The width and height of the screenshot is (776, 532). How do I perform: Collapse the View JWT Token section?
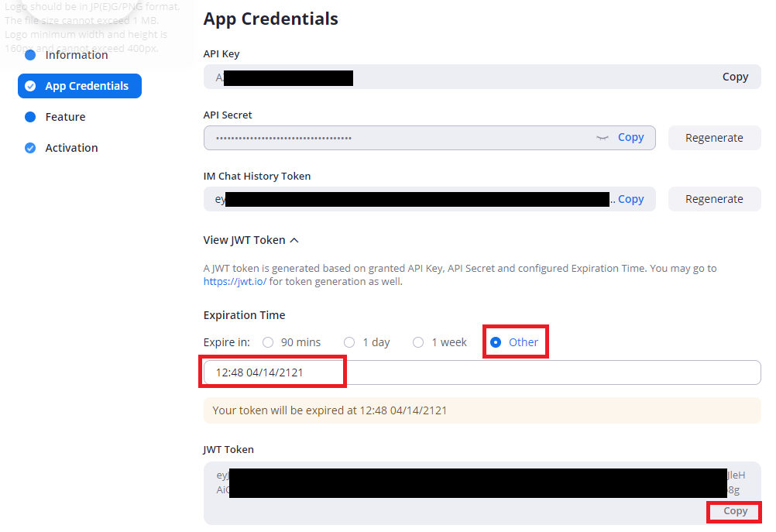[x=251, y=240]
